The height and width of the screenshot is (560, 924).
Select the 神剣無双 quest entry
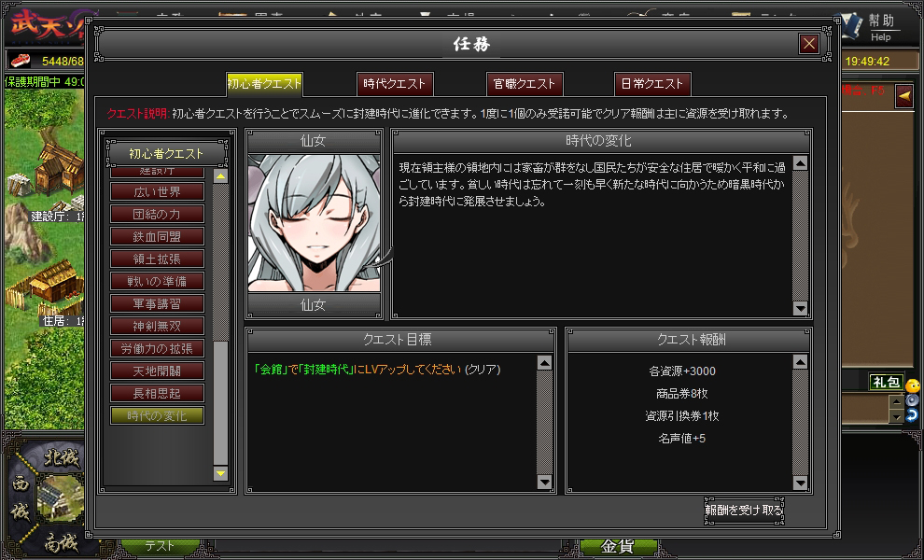pos(157,327)
